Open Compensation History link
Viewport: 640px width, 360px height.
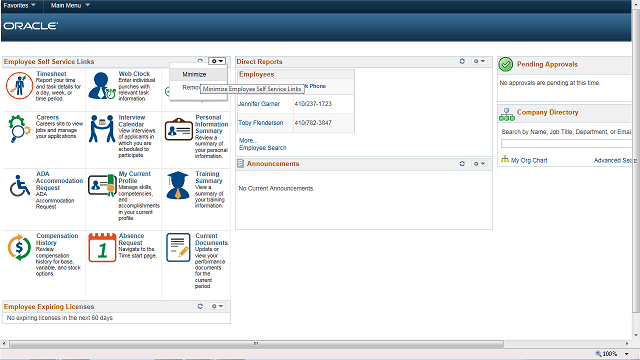pos(57,239)
